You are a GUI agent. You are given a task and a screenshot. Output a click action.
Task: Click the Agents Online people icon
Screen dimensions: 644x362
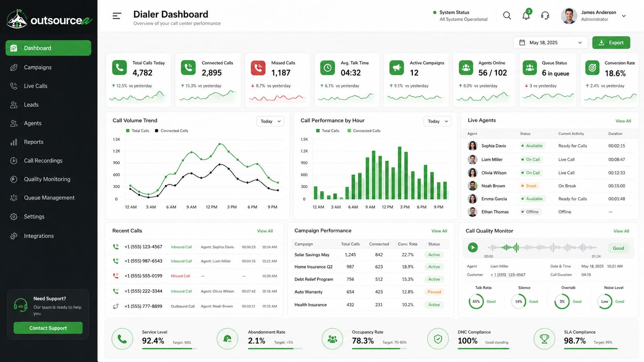point(466,68)
